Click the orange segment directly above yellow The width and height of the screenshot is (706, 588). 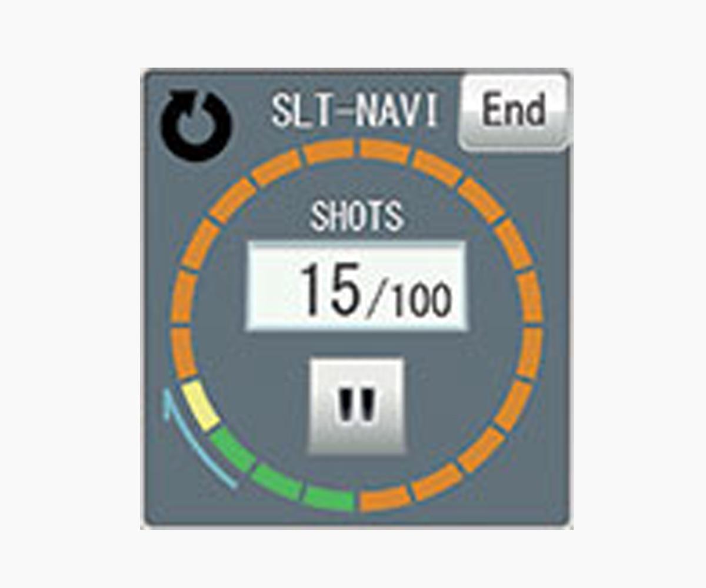tap(185, 353)
